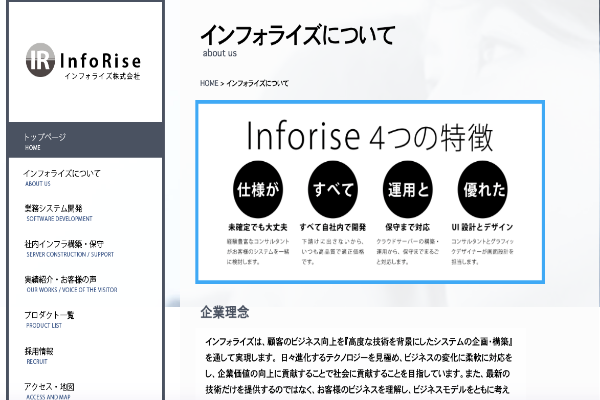Open 業務システム開発 Software Development page
The height and width of the screenshot is (400, 600).
click(x=59, y=213)
